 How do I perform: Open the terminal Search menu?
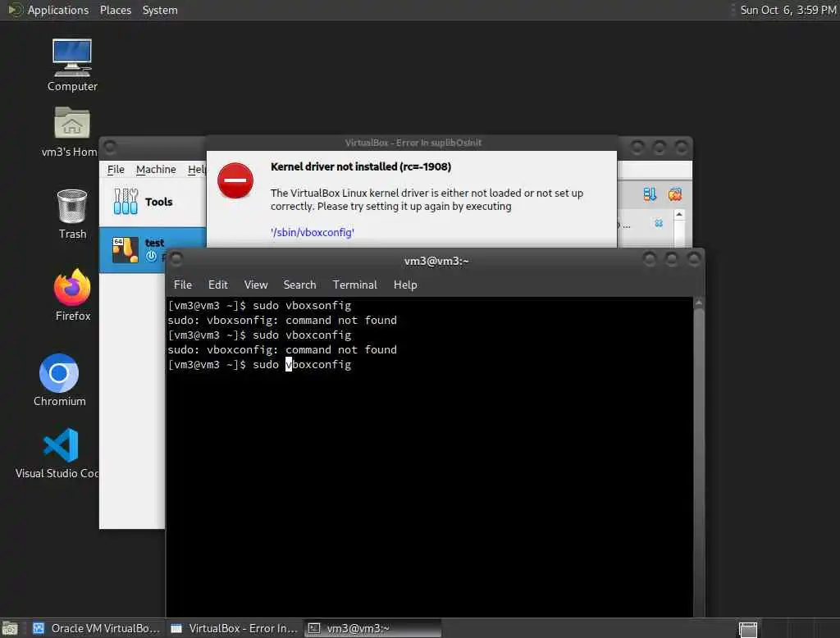coord(299,285)
